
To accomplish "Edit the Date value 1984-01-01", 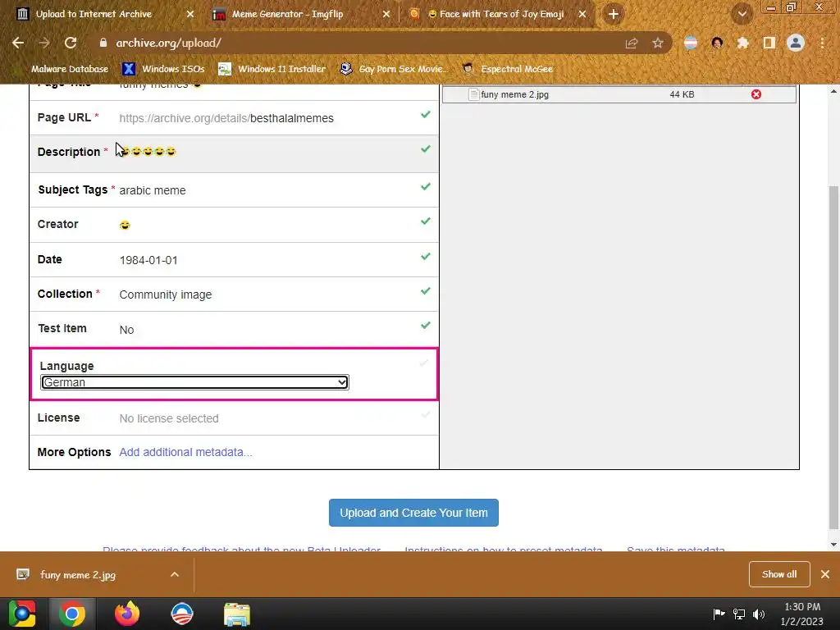I will 148,260.
